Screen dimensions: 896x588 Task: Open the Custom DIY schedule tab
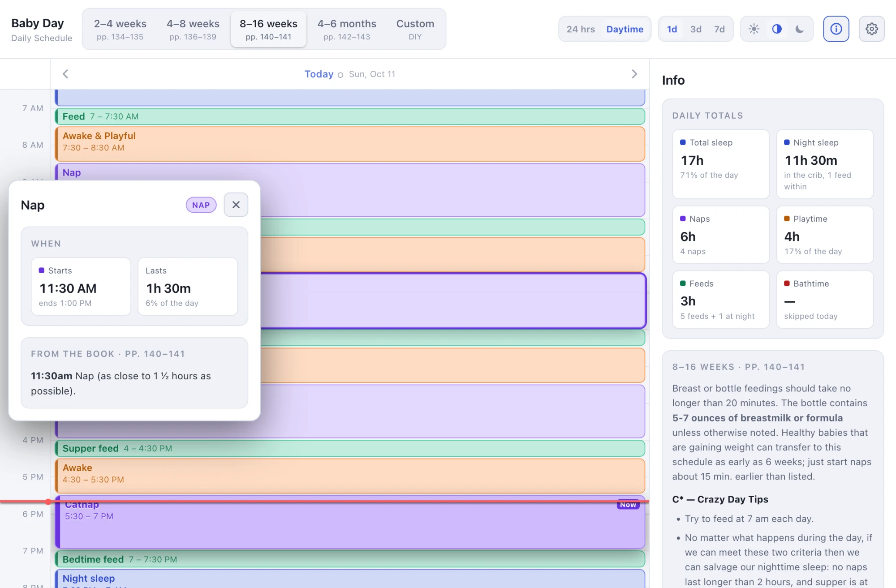[415, 29]
